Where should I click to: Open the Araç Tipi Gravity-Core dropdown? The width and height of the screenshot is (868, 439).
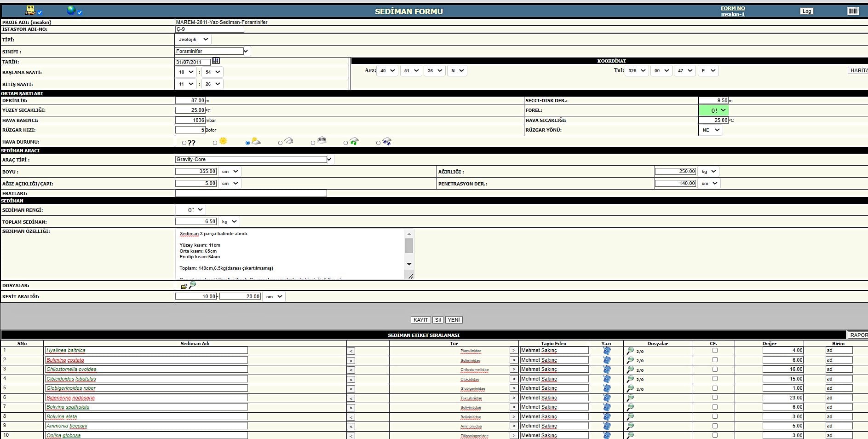pyautogui.click(x=254, y=160)
